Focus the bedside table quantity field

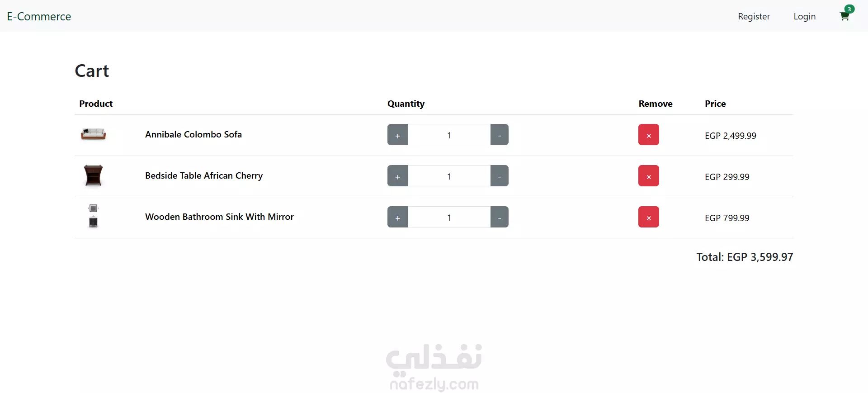click(x=449, y=176)
